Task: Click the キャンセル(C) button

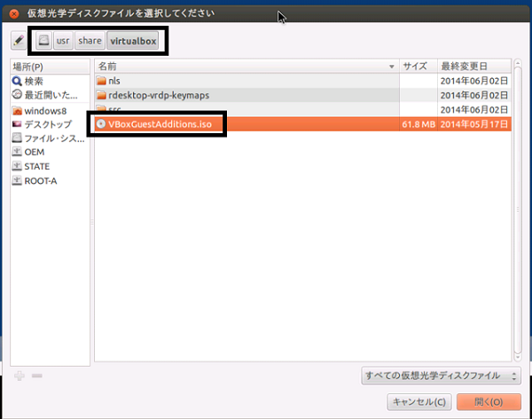Action: pyautogui.click(x=419, y=402)
